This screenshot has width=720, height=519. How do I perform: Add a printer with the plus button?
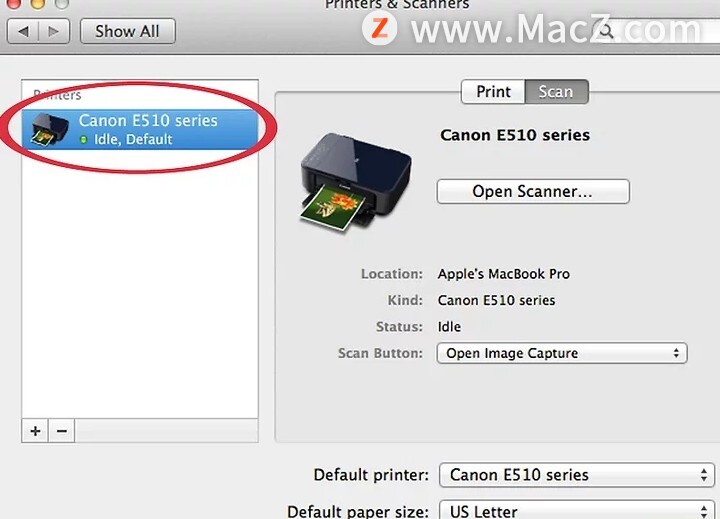pyautogui.click(x=35, y=431)
